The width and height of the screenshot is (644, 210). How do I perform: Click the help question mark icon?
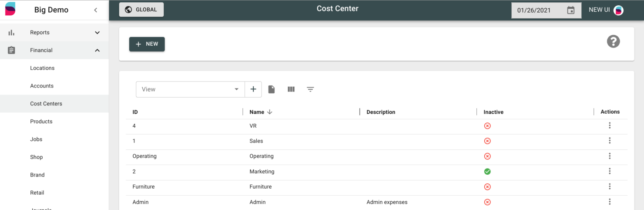(613, 41)
